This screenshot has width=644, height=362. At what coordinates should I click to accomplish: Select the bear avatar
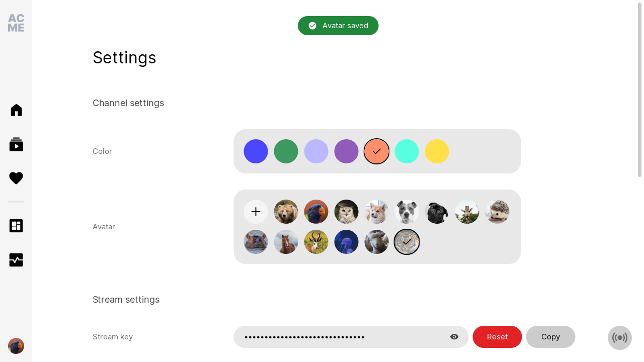(x=286, y=212)
